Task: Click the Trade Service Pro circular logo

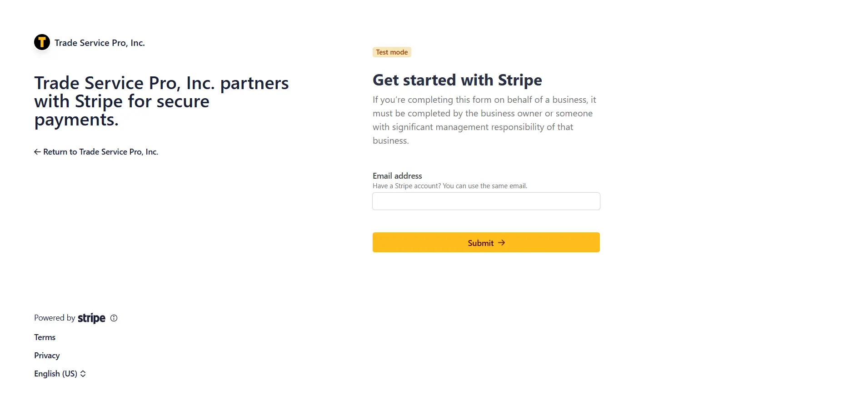Action: [x=42, y=42]
